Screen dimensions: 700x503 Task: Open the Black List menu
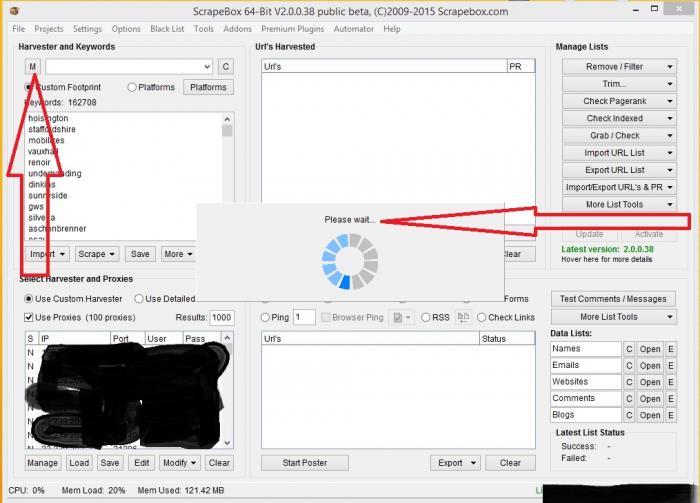(167, 29)
